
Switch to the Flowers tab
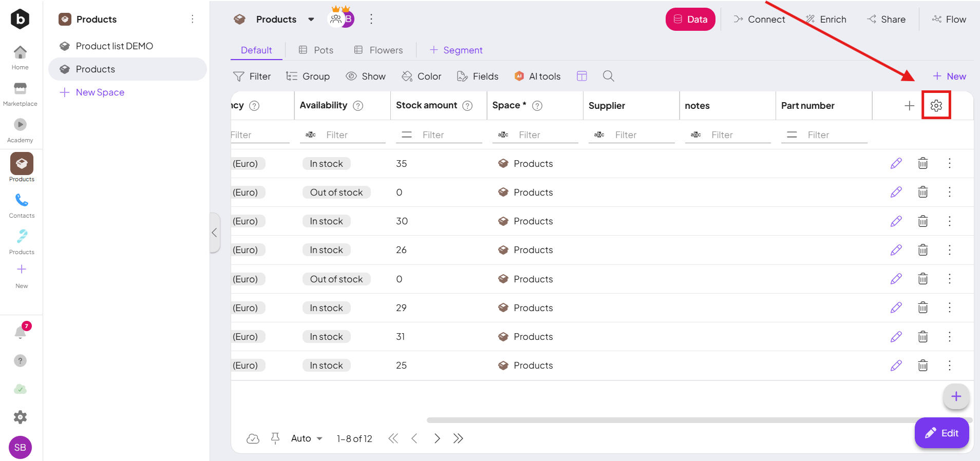pos(379,50)
